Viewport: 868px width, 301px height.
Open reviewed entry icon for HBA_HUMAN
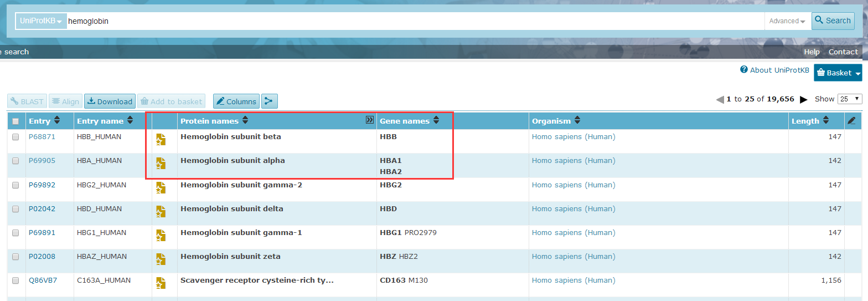(161, 164)
